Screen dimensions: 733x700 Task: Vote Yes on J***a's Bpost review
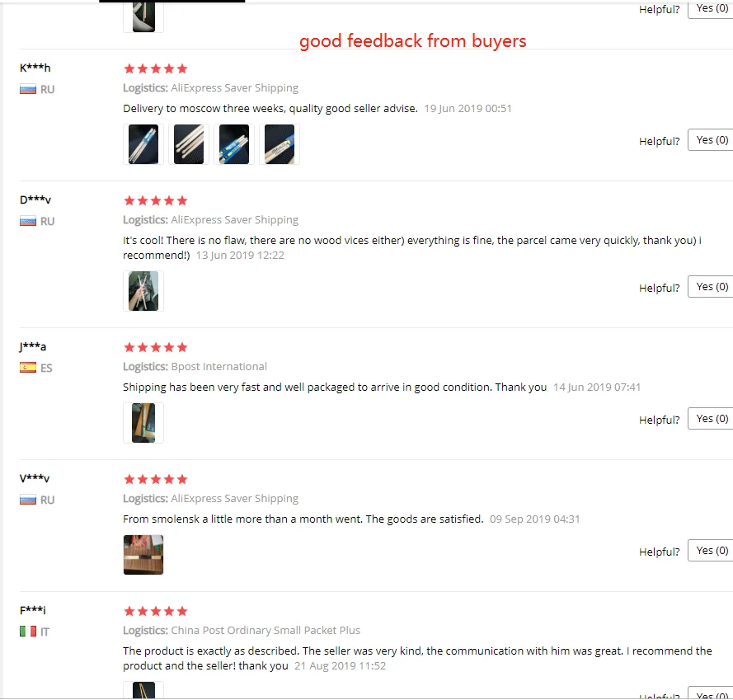711,419
